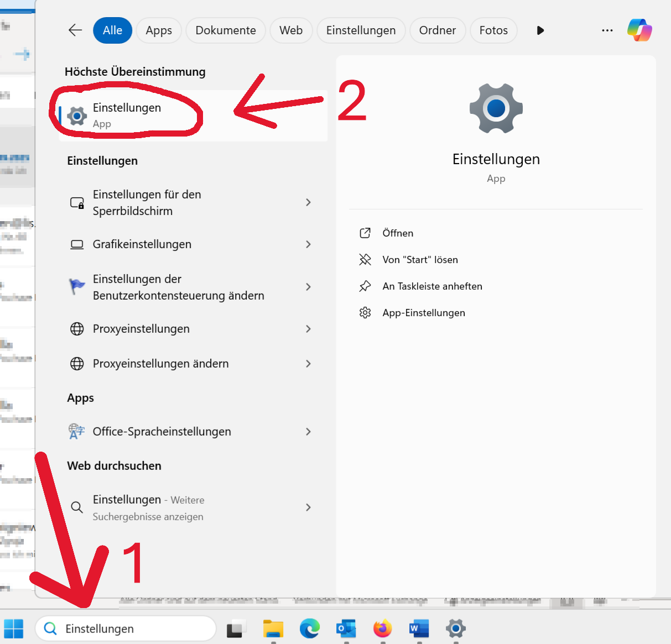Screen dimensions: 671x644
Task: Open the three-dots options menu
Action: coord(607,30)
